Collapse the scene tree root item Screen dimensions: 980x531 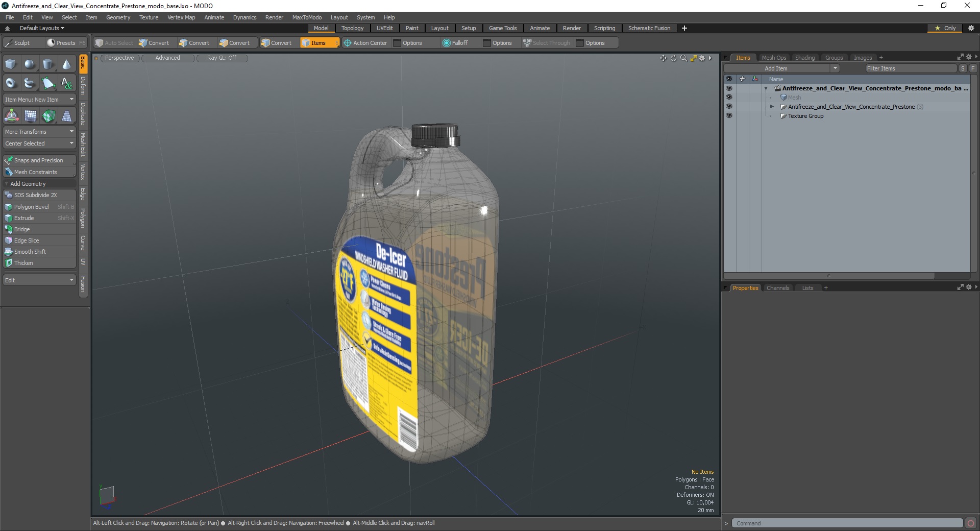pos(766,89)
